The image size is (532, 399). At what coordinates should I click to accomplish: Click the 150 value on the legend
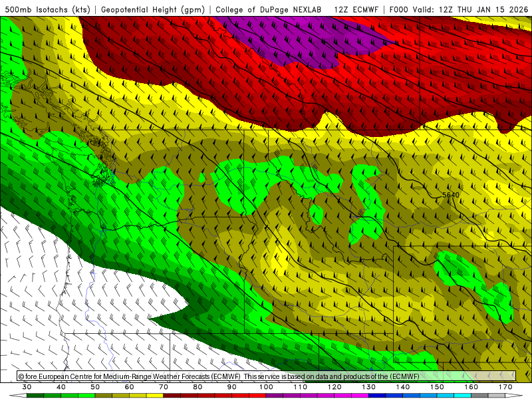pyautogui.click(x=437, y=387)
